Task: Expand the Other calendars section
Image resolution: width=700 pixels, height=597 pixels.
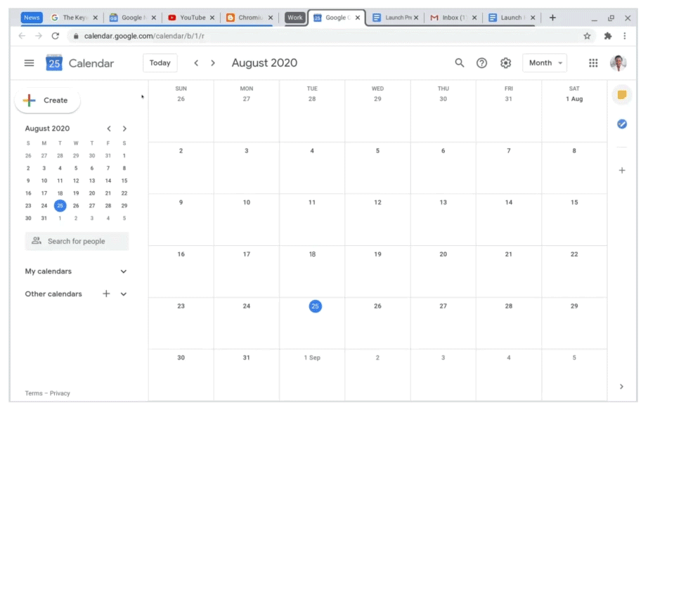Action: [124, 294]
